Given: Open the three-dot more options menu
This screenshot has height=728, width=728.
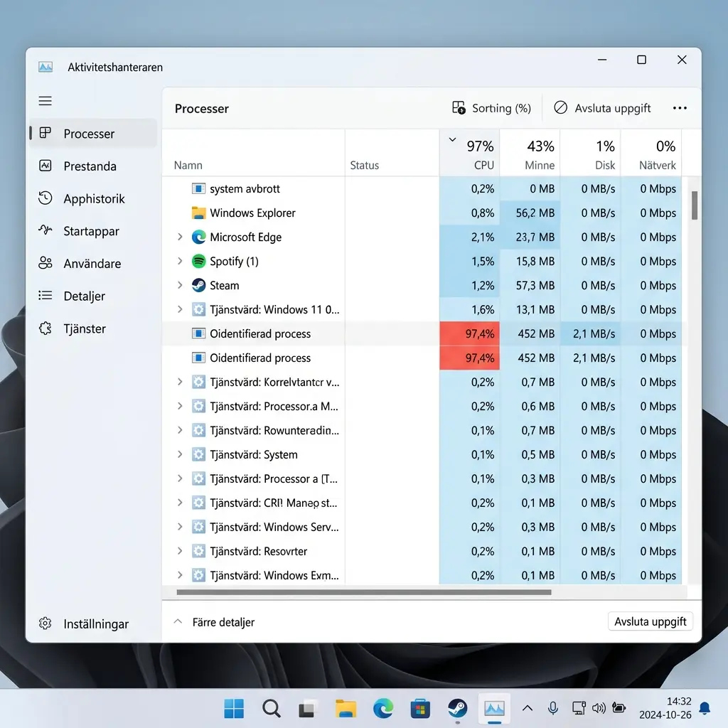Looking at the screenshot, I should pyautogui.click(x=680, y=108).
